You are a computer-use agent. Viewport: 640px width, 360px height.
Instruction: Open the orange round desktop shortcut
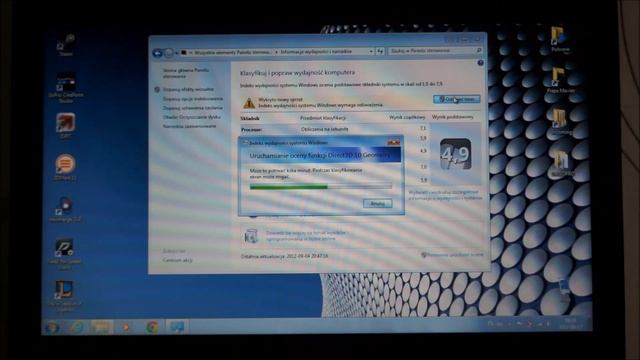pyautogui.click(x=65, y=167)
